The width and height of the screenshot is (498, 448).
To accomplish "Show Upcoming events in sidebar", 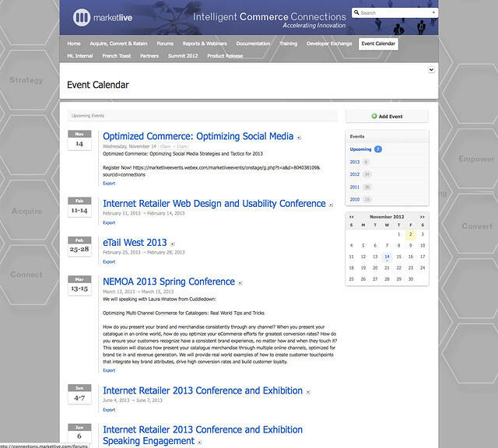I will pyautogui.click(x=360, y=149).
